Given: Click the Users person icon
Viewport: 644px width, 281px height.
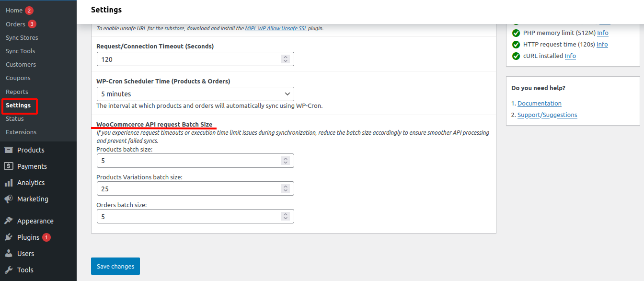Looking at the screenshot, I should pos(9,254).
